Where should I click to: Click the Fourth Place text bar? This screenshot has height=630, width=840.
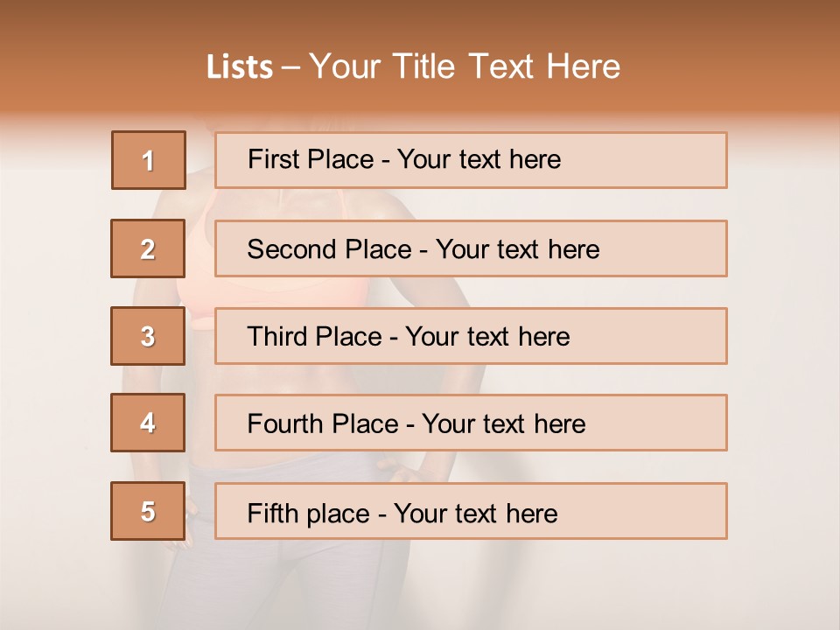tap(471, 423)
